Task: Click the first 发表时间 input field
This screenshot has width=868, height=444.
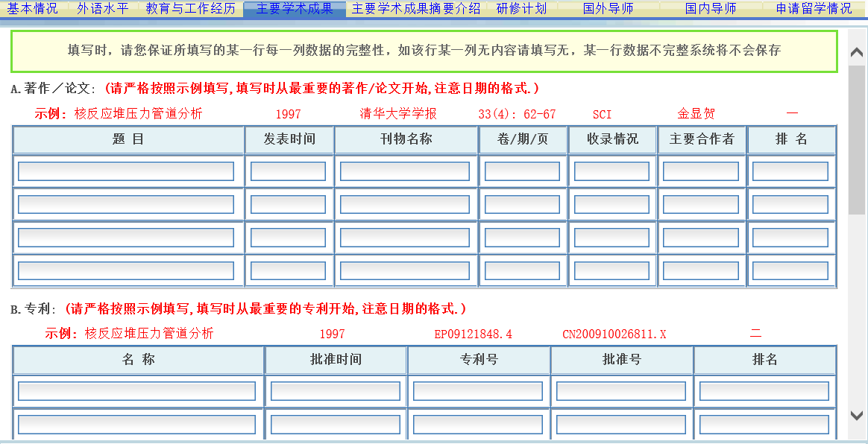Action: click(289, 170)
